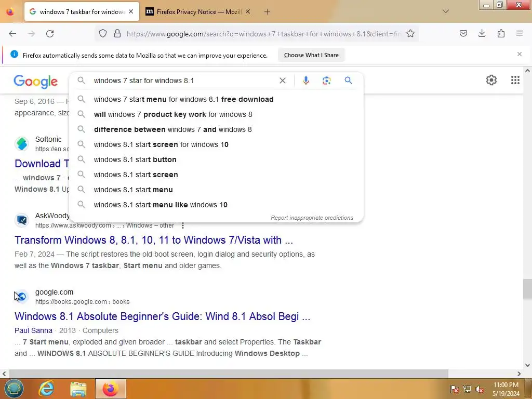Image resolution: width=532 pixels, height=399 pixels.
Task: Click the scroll down arrow
Action: [527, 365]
